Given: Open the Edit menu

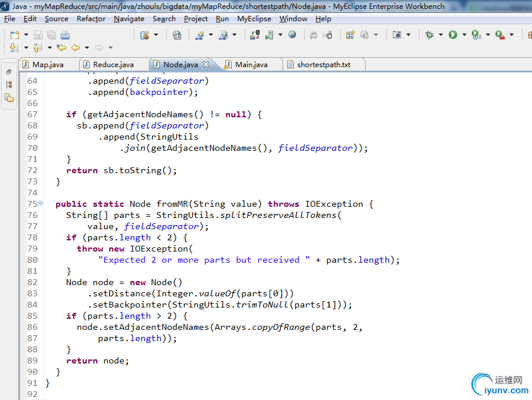Looking at the screenshot, I should (x=30, y=19).
